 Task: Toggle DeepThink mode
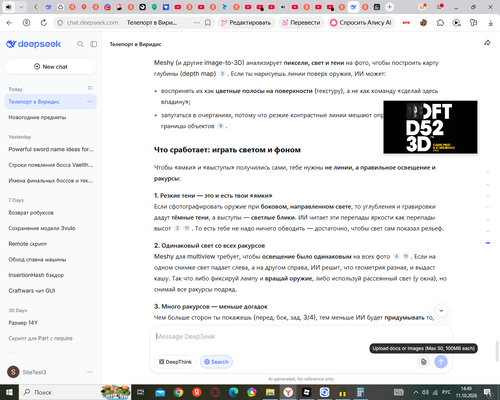tap(175, 362)
